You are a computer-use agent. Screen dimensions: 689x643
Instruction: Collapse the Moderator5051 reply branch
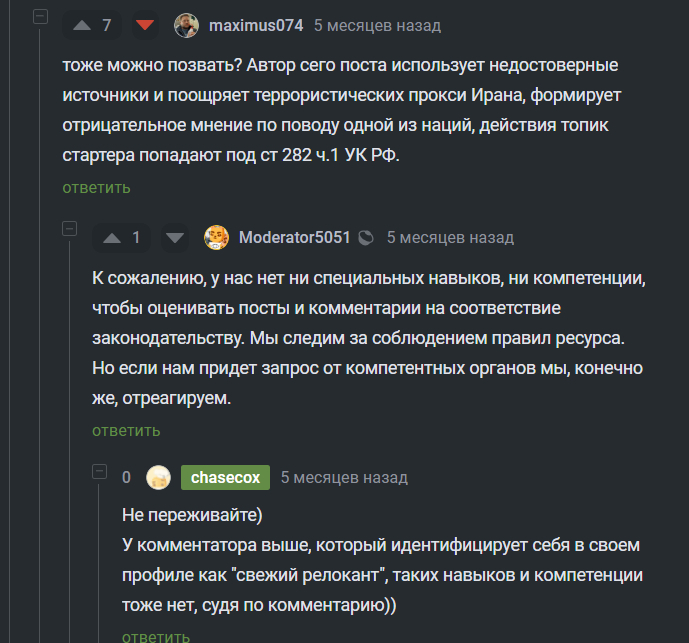(x=69, y=230)
